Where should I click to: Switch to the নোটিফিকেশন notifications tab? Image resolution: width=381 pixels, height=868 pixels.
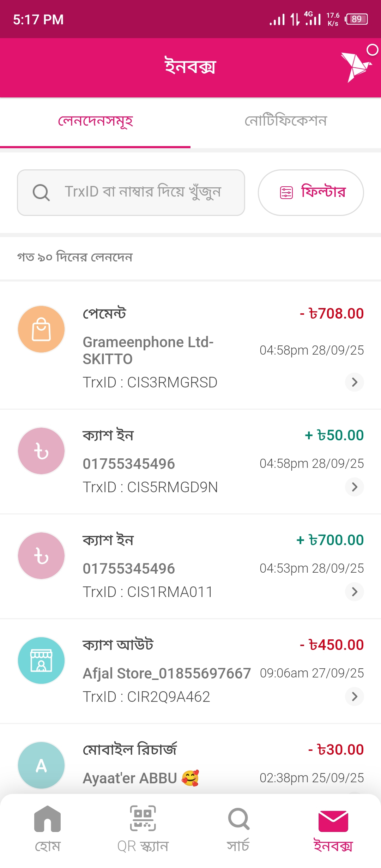pyautogui.click(x=286, y=121)
